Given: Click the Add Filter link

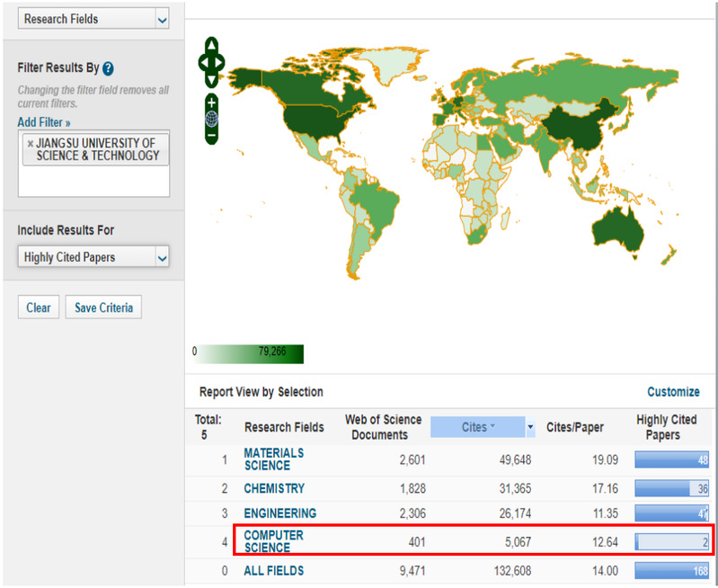Looking at the screenshot, I should tap(43, 121).
